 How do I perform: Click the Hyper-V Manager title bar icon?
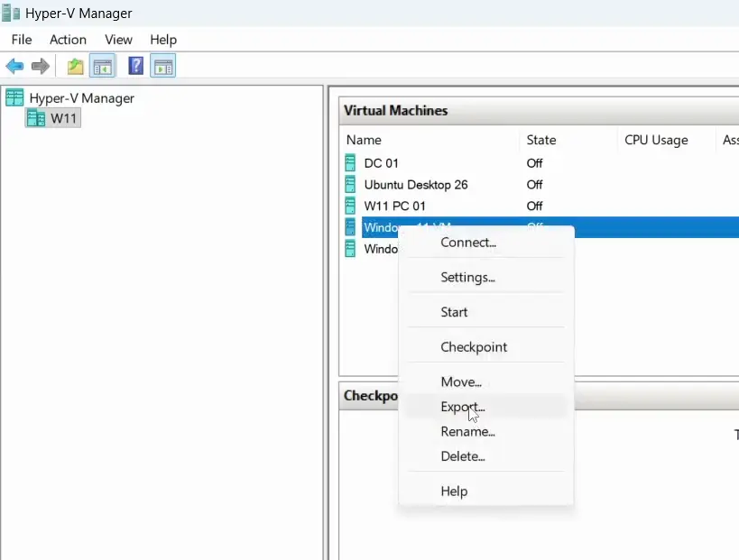pos(11,14)
